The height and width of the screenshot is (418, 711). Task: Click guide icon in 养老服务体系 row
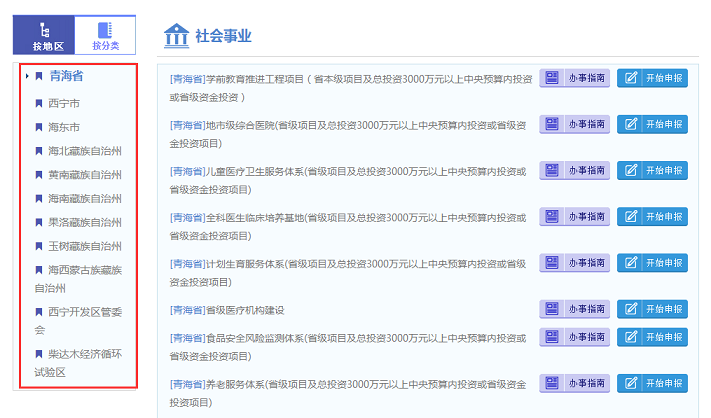tap(552, 383)
